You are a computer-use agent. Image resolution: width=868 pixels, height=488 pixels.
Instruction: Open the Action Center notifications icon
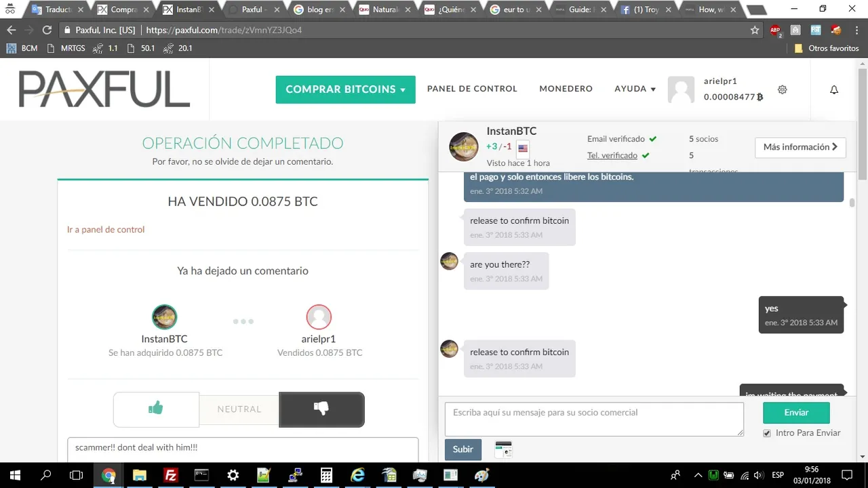[x=846, y=475]
